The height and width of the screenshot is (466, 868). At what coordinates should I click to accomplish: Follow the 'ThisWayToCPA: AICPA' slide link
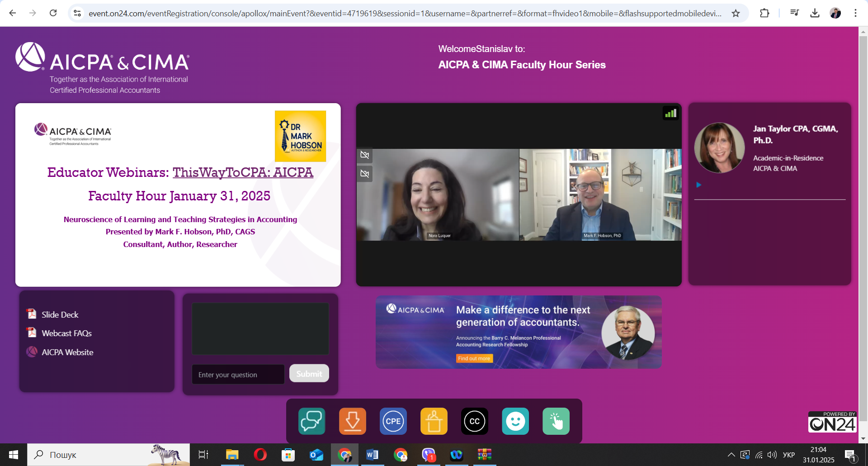[243, 172]
